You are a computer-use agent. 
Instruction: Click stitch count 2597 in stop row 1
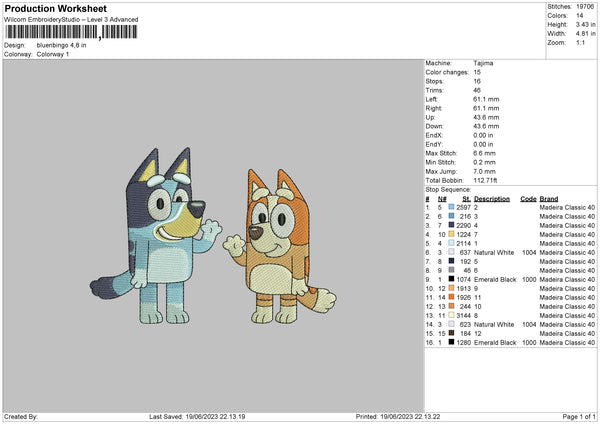tap(463, 207)
